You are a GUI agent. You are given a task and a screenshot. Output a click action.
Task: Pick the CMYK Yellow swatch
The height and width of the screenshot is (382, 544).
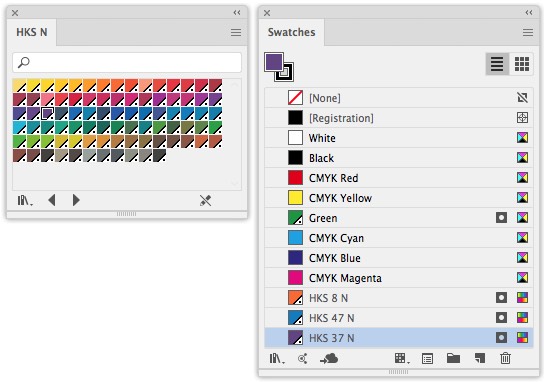tap(399, 198)
